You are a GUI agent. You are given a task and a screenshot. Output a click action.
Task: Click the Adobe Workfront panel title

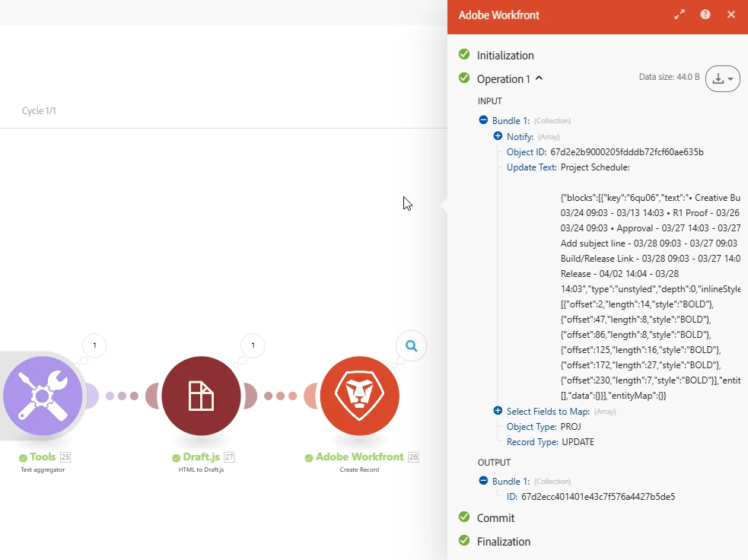pos(499,15)
